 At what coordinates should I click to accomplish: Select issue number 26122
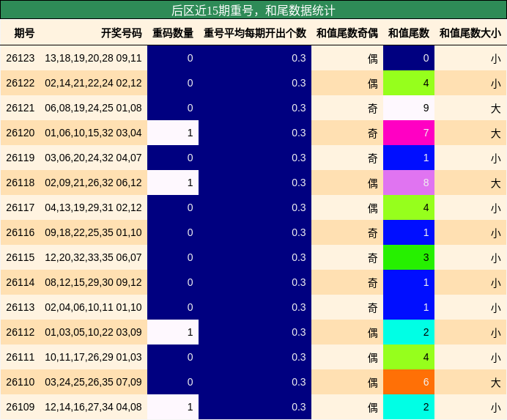pyautogui.click(x=21, y=83)
